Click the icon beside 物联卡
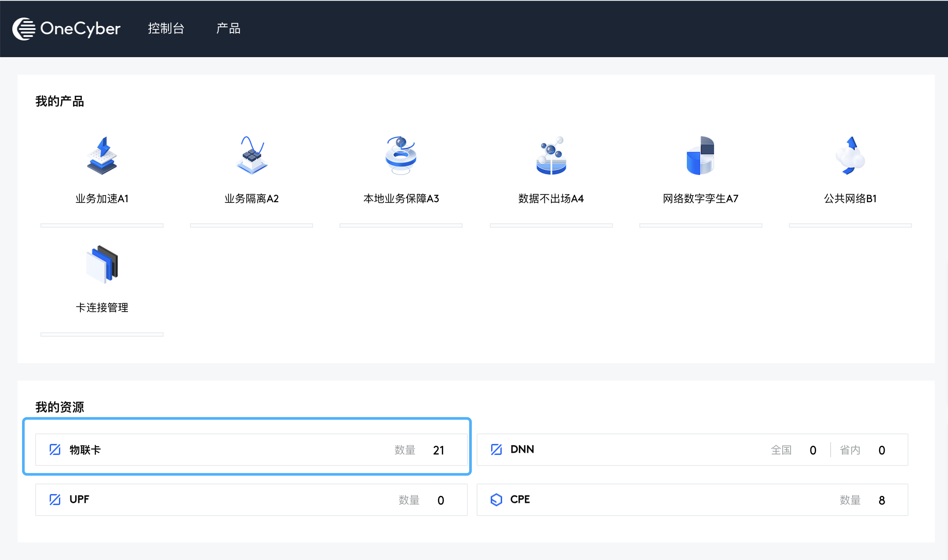The width and height of the screenshot is (948, 560). (55, 450)
